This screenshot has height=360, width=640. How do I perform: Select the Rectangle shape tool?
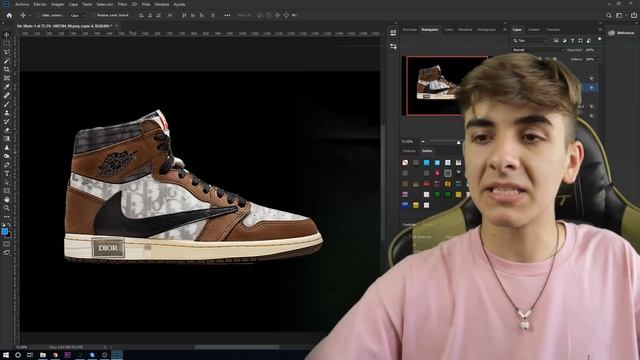point(7,191)
